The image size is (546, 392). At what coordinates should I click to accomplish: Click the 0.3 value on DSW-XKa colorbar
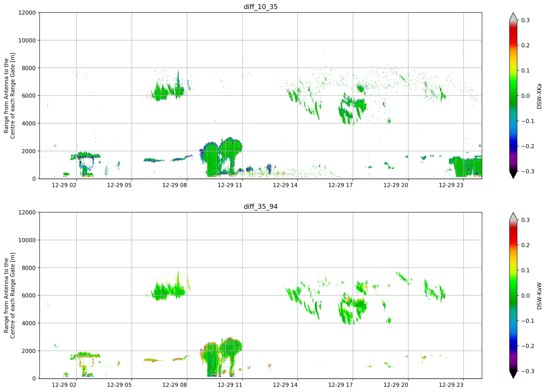click(526, 20)
